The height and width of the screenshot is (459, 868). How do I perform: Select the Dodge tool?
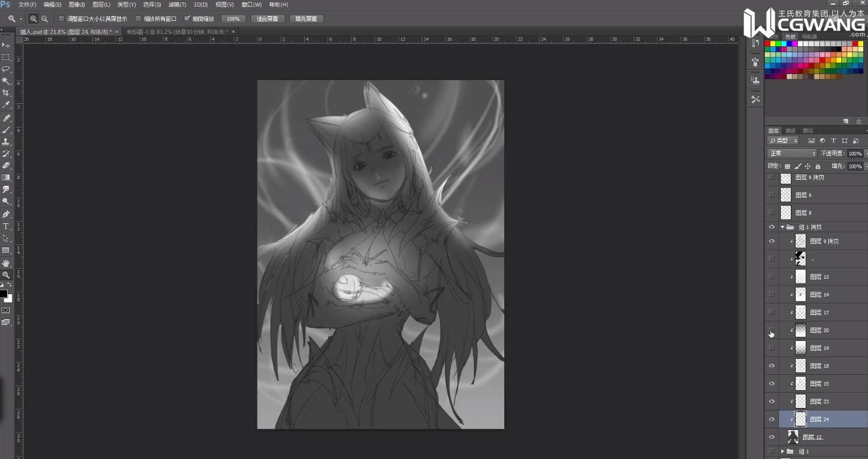pos(6,202)
